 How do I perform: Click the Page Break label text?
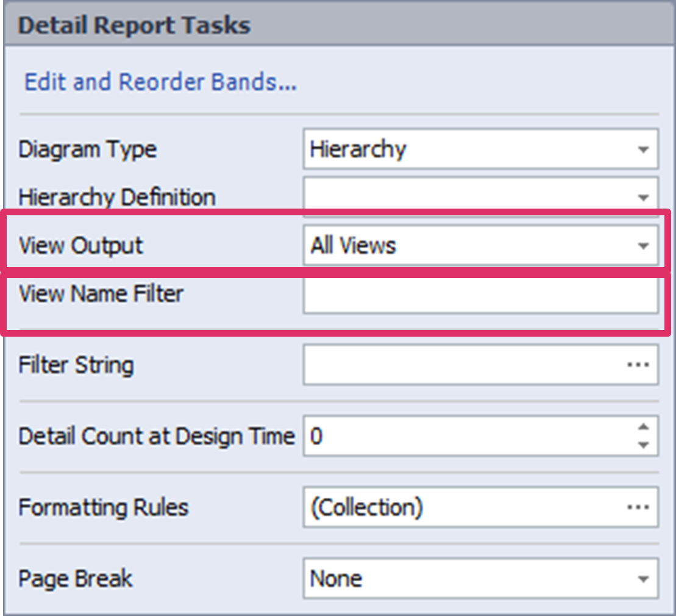coord(76,579)
